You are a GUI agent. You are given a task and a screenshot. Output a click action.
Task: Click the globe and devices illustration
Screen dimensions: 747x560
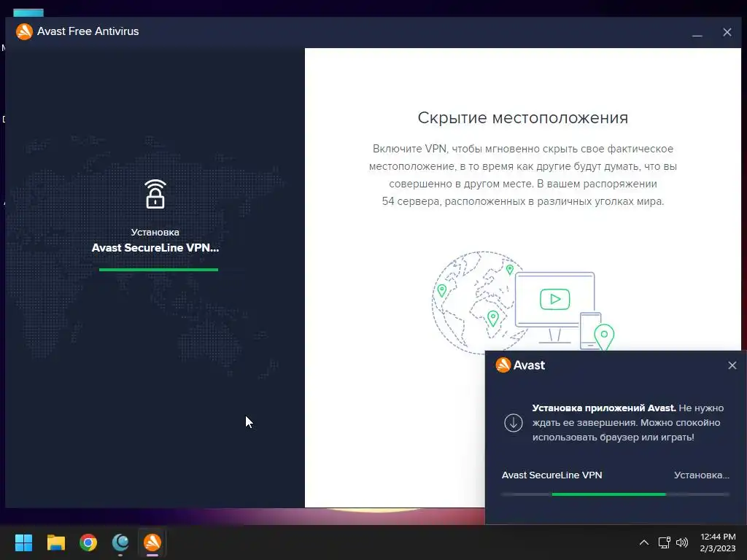523,302
